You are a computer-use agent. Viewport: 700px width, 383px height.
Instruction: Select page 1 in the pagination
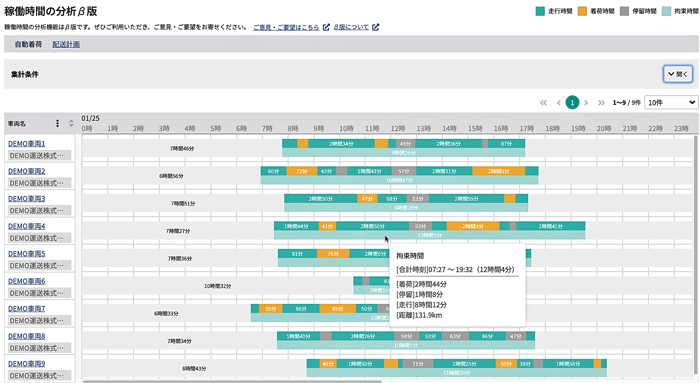click(x=572, y=103)
